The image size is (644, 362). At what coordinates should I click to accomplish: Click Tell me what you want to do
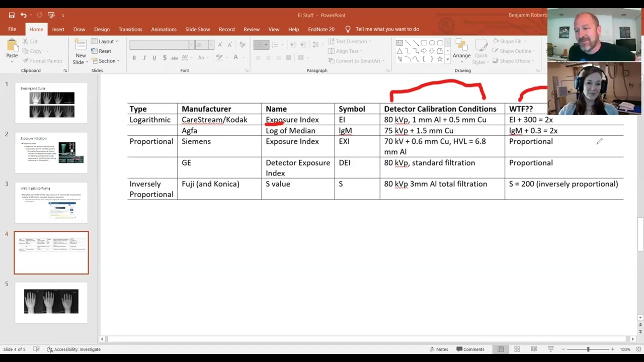387,29
